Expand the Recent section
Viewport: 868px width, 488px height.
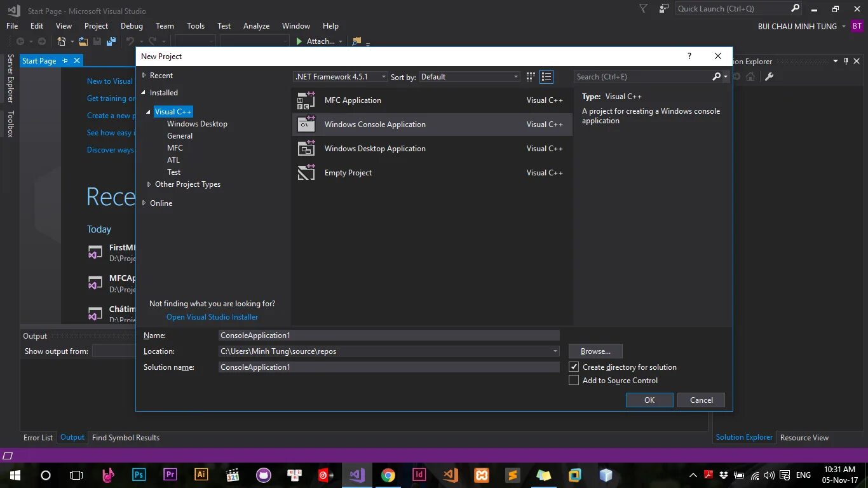tap(144, 76)
